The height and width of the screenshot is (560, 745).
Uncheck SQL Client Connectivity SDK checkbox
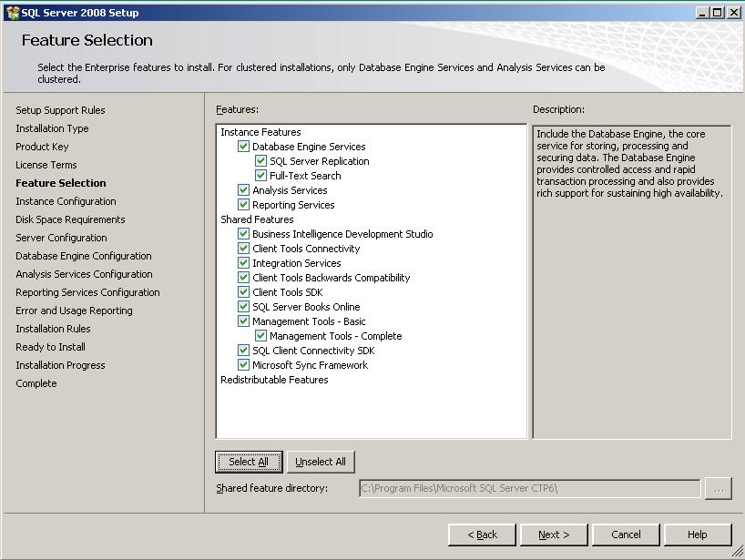click(x=243, y=351)
